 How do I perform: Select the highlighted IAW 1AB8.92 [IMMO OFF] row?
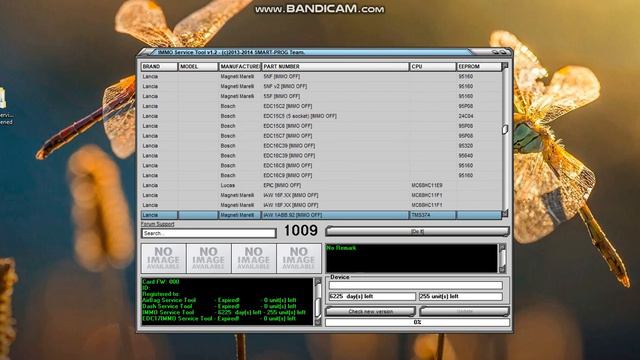tap(321, 215)
